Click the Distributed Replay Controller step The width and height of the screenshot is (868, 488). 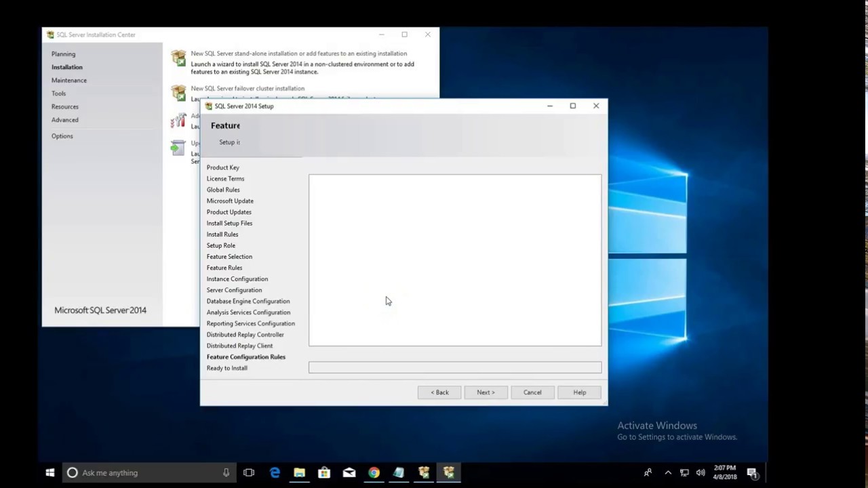245,335
